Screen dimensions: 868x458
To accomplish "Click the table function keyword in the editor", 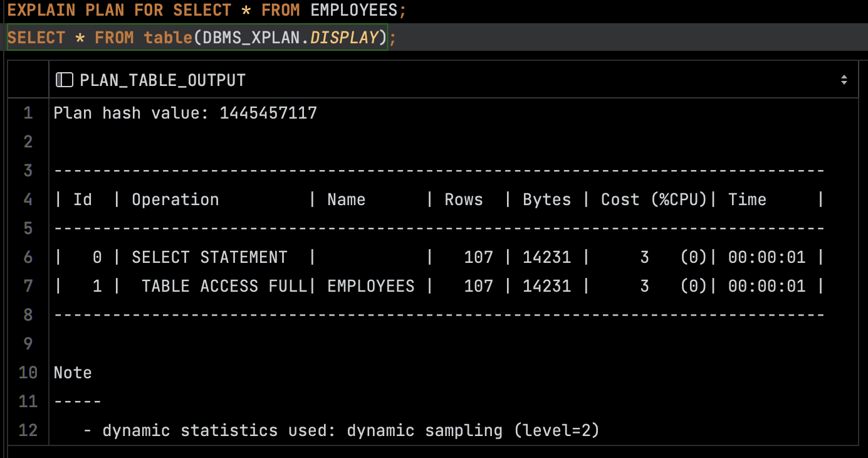I will click(168, 38).
